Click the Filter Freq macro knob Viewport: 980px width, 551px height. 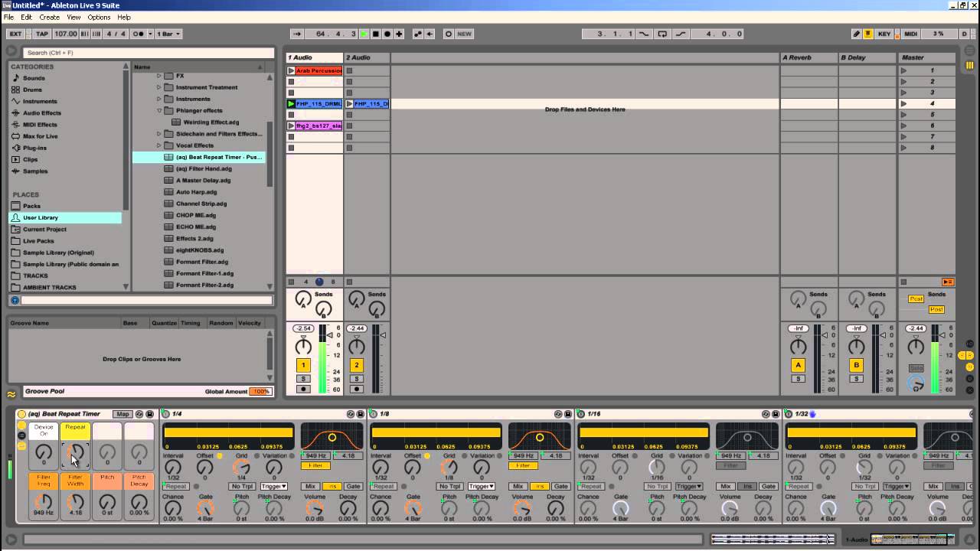[x=44, y=502]
